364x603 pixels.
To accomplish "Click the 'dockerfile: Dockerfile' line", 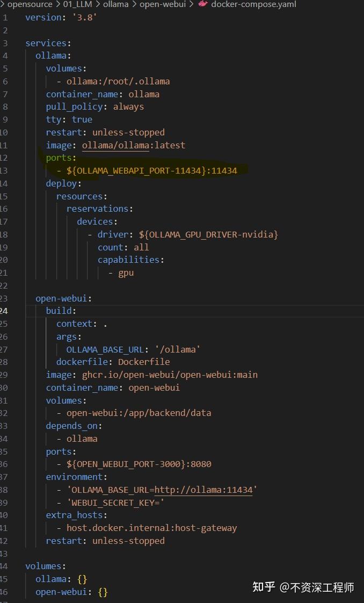I will [113, 362].
